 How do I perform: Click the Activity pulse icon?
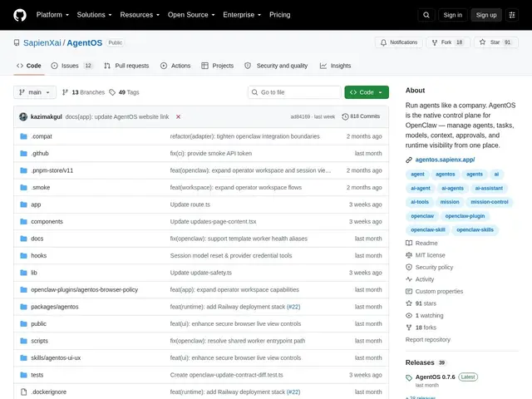click(x=409, y=279)
